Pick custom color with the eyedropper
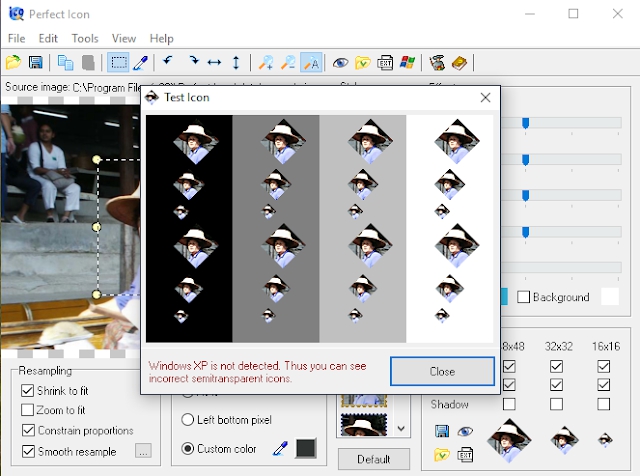 [280, 448]
